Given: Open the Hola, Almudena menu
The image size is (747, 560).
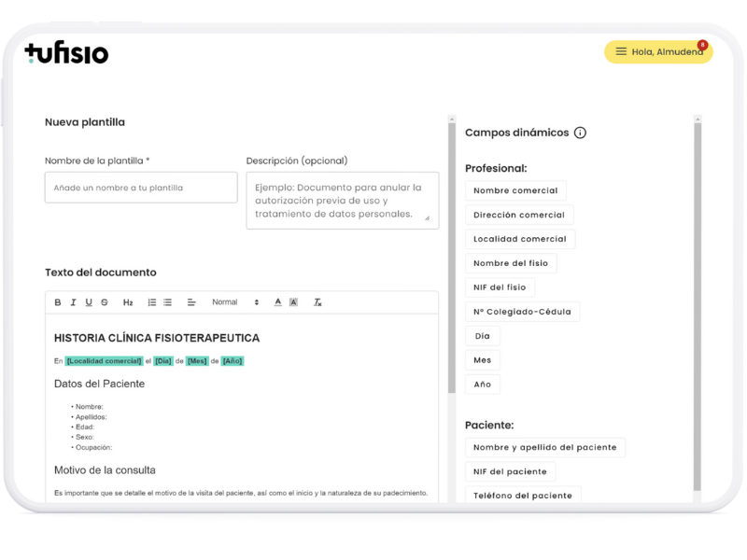Looking at the screenshot, I should (x=658, y=52).
